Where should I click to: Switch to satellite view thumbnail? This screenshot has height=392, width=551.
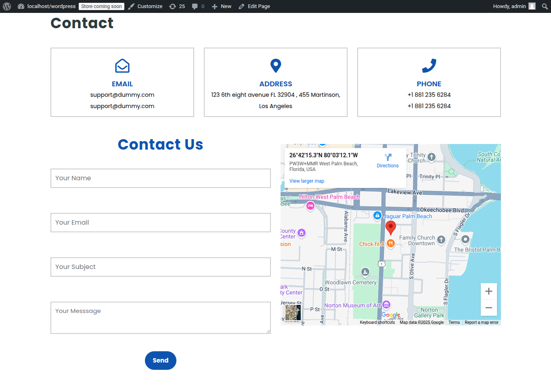[293, 313]
